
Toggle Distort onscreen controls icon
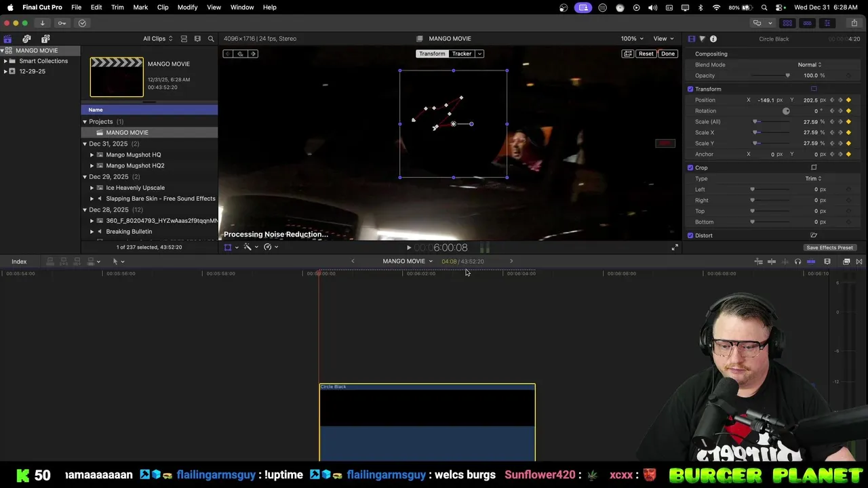814,235
